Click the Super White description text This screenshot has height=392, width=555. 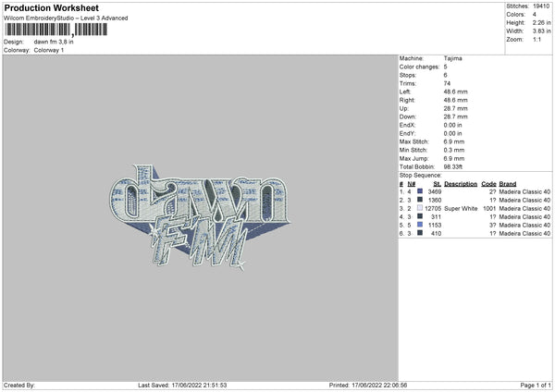tap(461, 208)
